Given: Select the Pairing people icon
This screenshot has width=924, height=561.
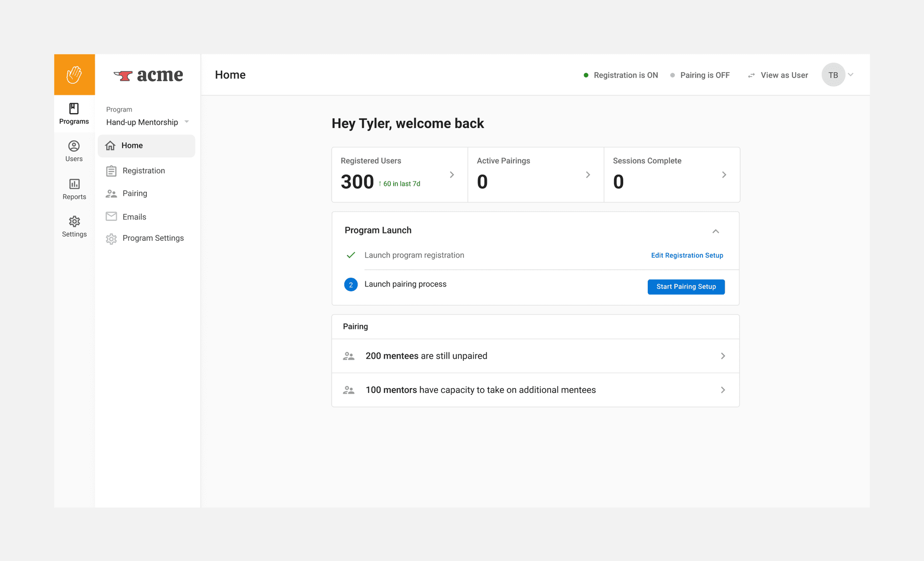Looking at the screenshot, I should pos(111,193).
